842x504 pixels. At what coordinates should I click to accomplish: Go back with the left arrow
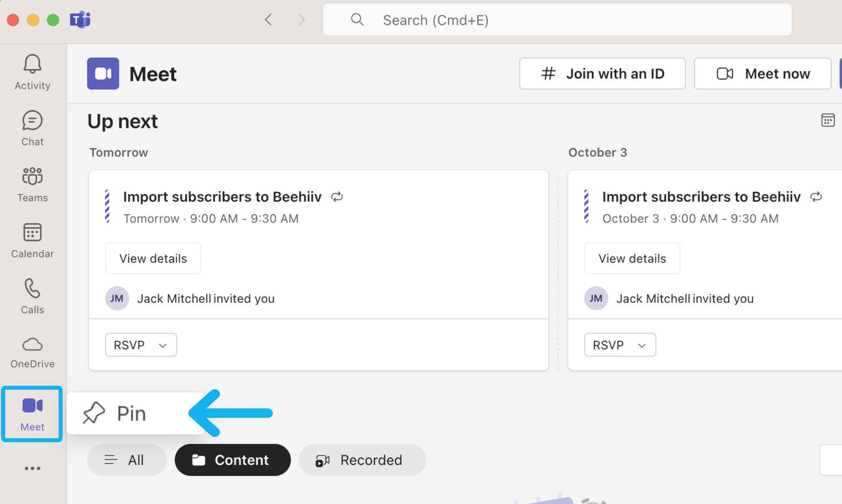(x=269, y=20)
